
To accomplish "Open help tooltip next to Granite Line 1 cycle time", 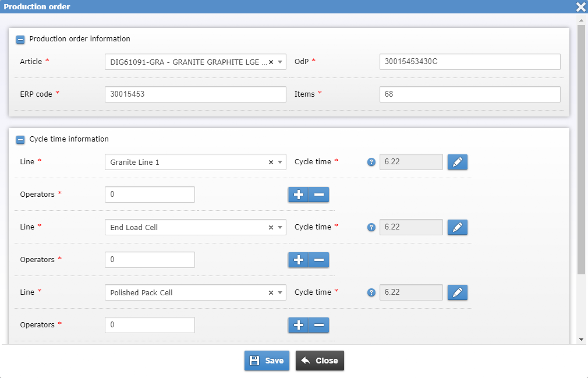I will click(371, 162).
